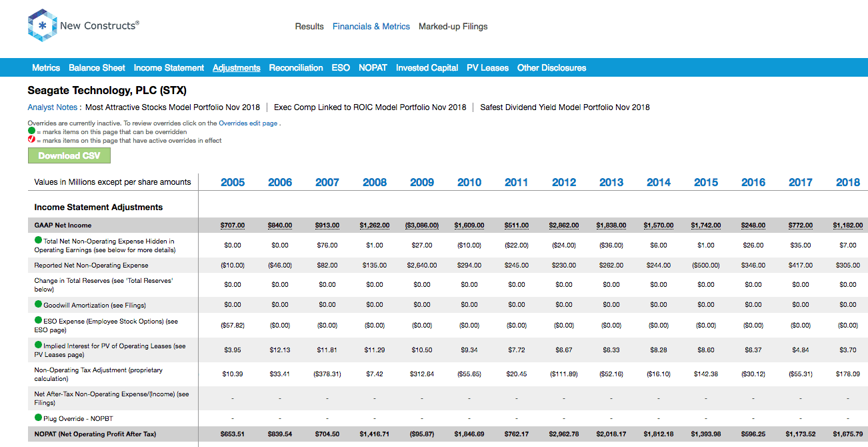Click the 'Income Statement Adjustments' section title

(x=99, y=207)
